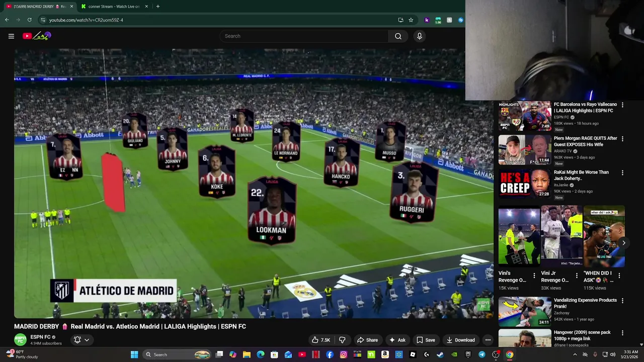
Task: Open Piers Morgan RAGE QUITS video title
Action: 585,141
